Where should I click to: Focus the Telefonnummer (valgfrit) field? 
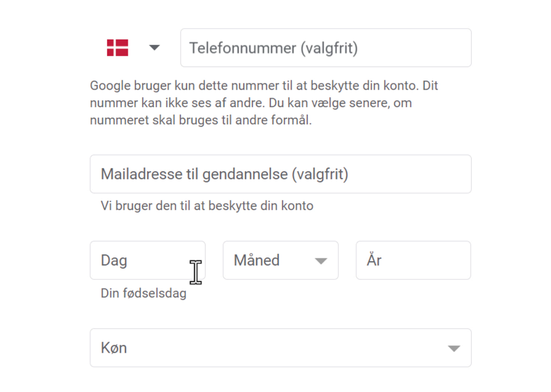[x=325, y=48]
